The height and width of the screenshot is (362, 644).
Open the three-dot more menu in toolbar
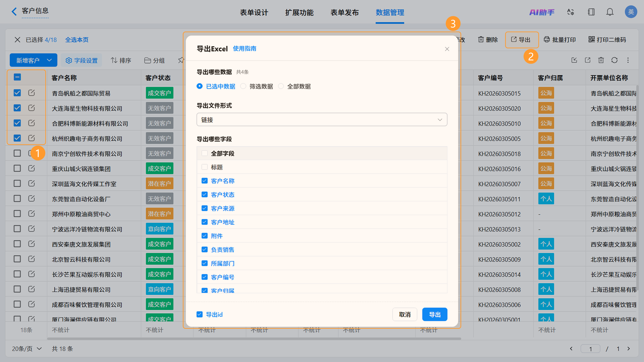[x=628, y=60]
